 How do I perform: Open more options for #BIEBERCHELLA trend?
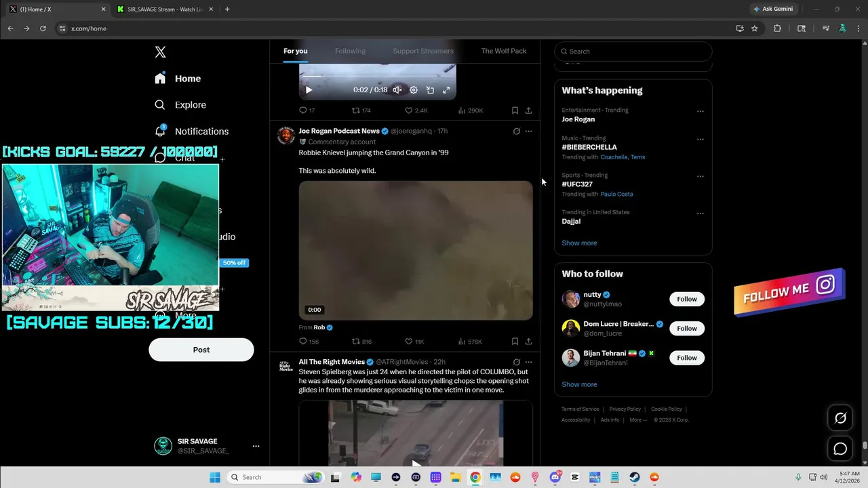click(701, 140)
